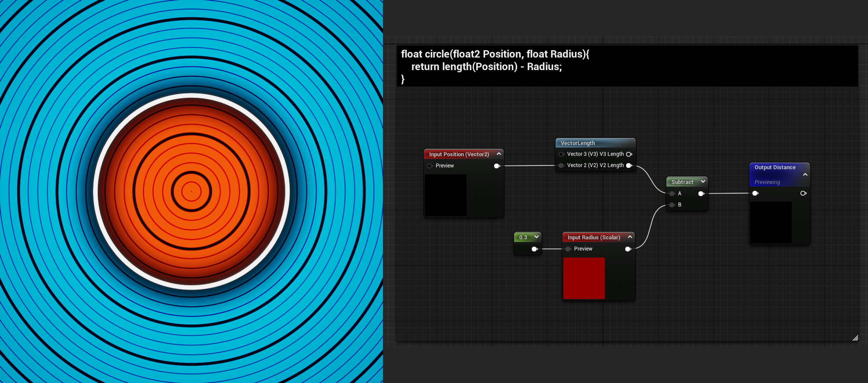
Task: Click the Subtract node output pin
Action: (701, 194)
